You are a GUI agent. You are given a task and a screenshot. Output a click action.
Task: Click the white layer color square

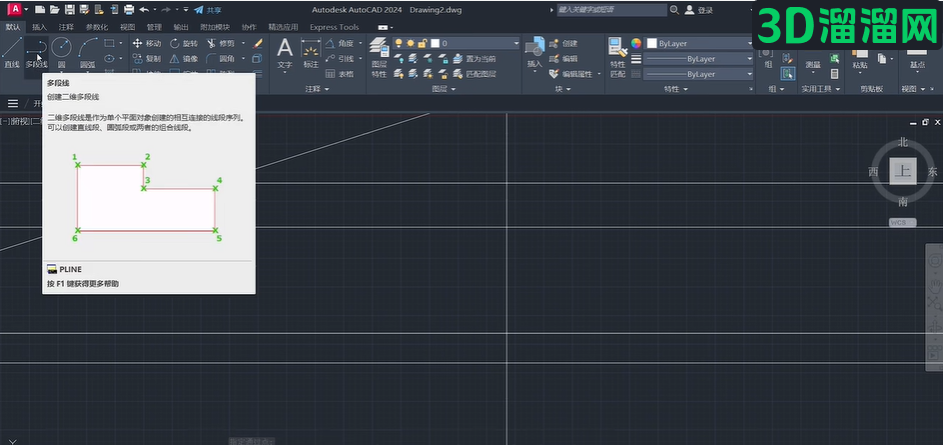[x=435, y=43]
